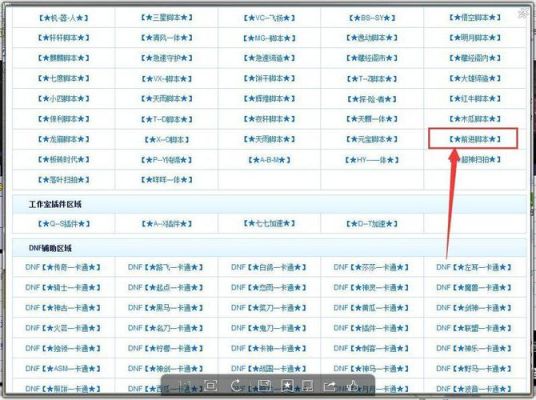Open the 【★落叶扫拍★】 link
The height and width of the screenshot is (400, 536).
click(64, 179)
